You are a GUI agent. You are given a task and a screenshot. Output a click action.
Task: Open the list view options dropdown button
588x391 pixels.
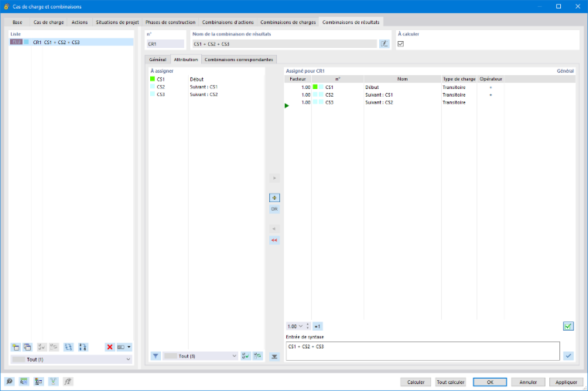pos(124,347)
